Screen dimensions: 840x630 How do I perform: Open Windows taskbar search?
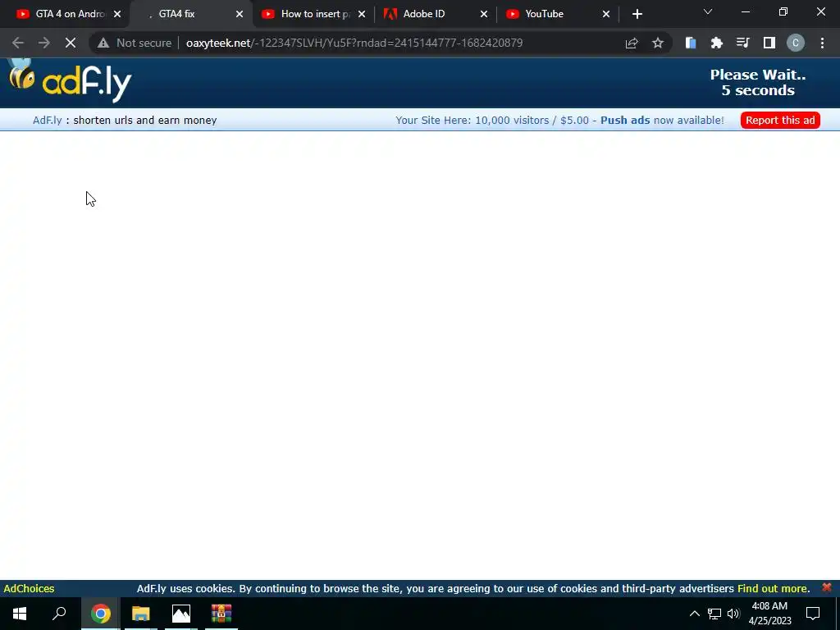click(x=59, y=614)
